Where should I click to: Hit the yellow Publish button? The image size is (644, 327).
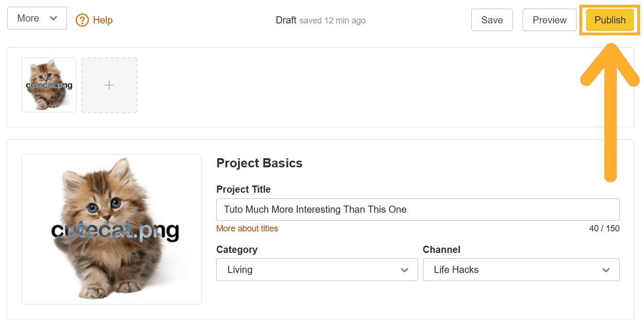[610, 20]
